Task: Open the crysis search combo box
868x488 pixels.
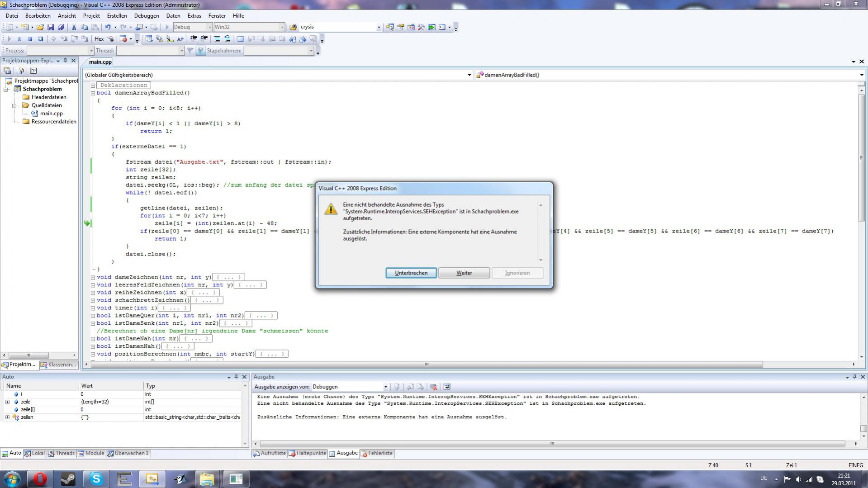Action: pos(379,27)
